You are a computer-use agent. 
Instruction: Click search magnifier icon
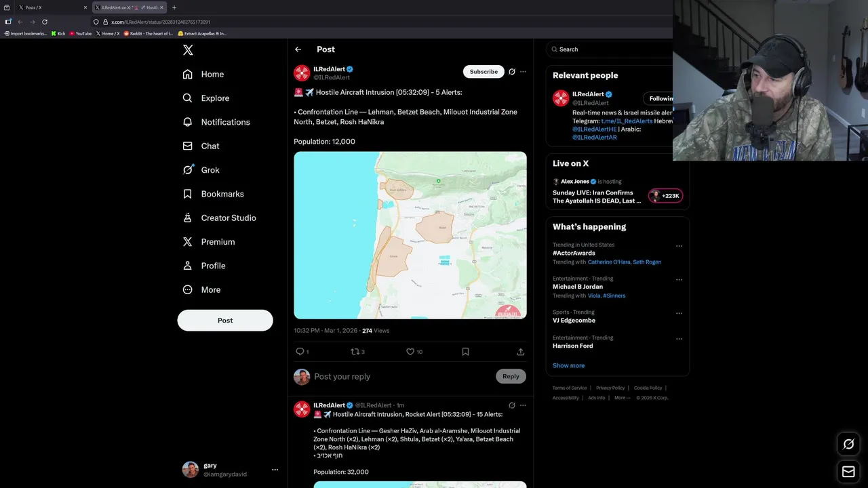[555, 49]
